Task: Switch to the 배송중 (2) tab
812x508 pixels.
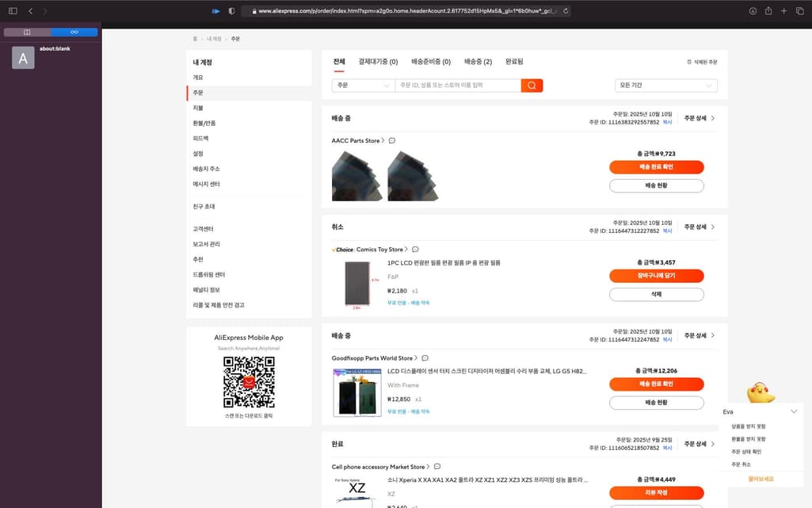Action: click(x=478, y=62)
